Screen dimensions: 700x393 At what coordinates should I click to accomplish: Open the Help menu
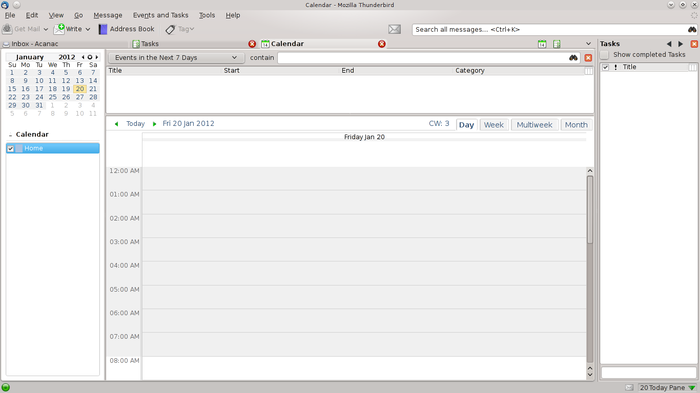tap(233, 15)
